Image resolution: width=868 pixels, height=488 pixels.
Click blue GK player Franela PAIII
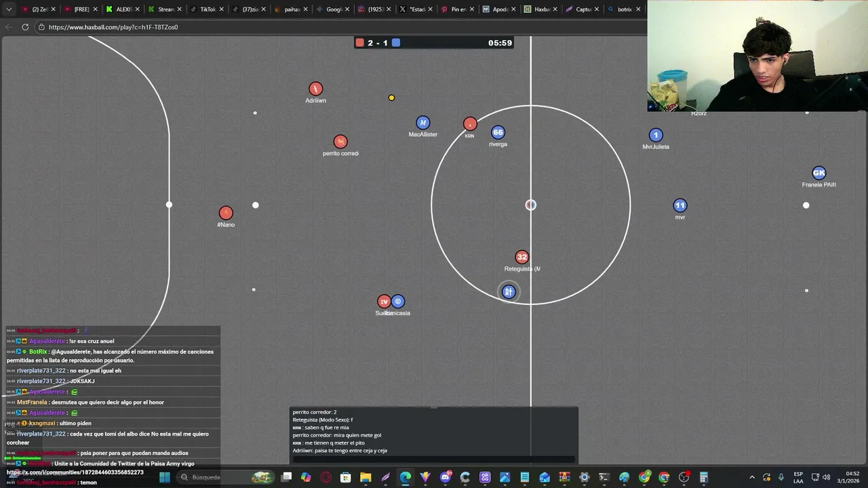(x=819, y=173)
